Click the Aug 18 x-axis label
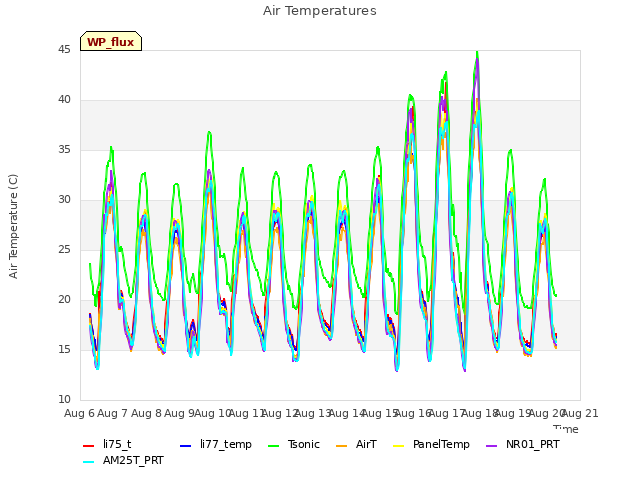This screenshot has width=640, height=480. (480, 414)
